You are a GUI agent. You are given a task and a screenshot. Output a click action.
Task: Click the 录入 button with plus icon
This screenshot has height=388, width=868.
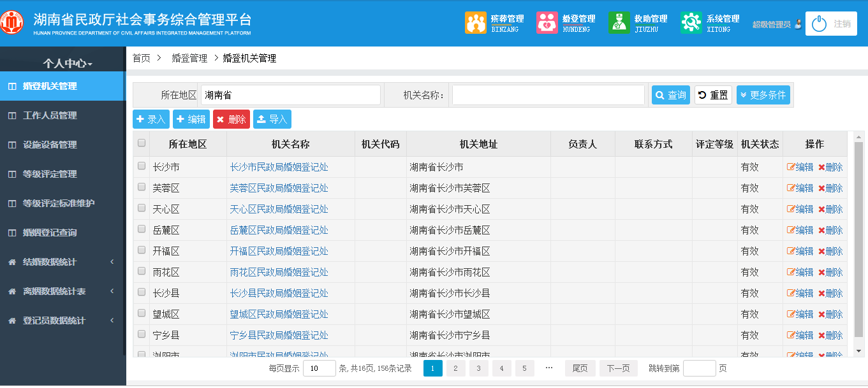[151, 119]
